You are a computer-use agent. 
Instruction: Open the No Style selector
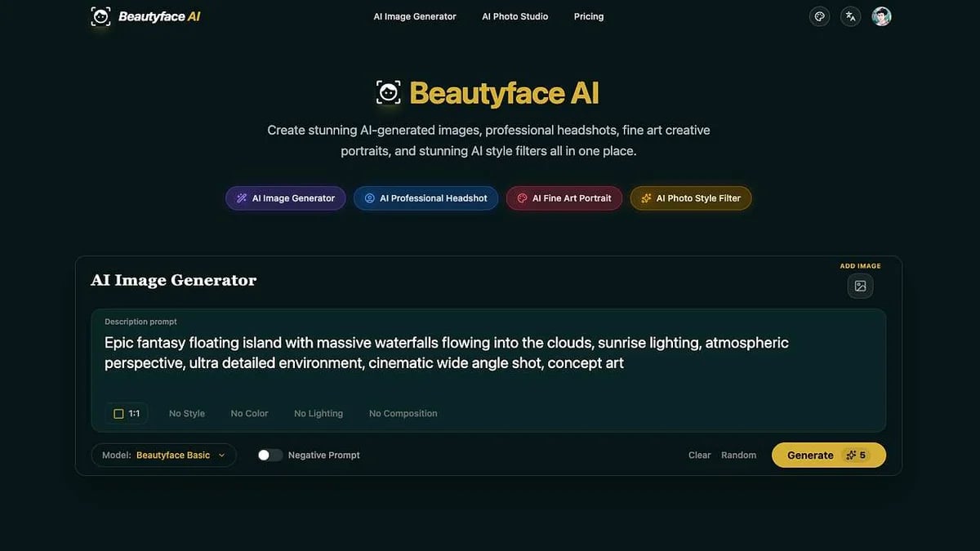point(186,413)
